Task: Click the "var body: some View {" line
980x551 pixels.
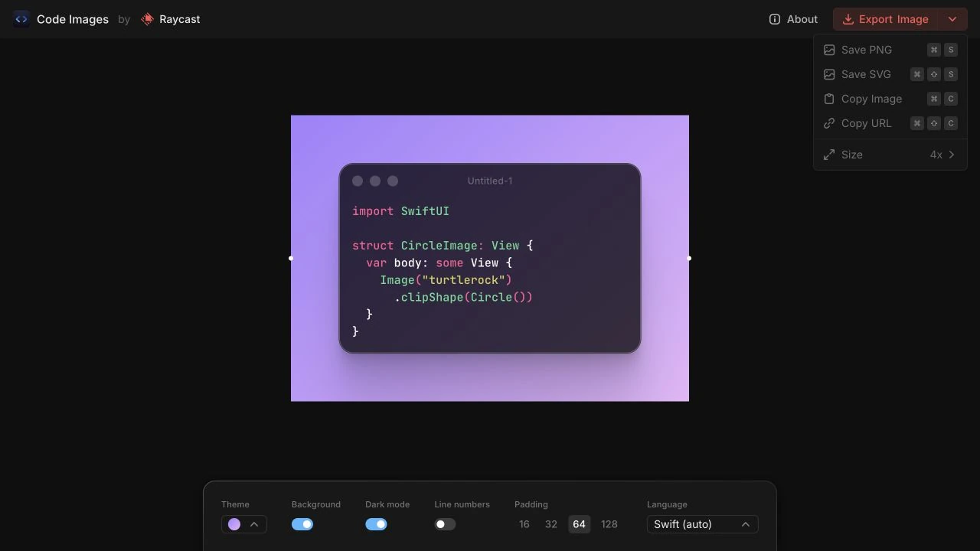Action: (439, 262)
